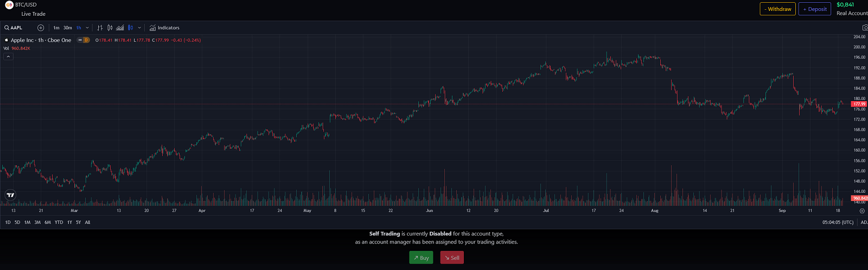Select the blue candlestick chart style

[x=130, y=28]
